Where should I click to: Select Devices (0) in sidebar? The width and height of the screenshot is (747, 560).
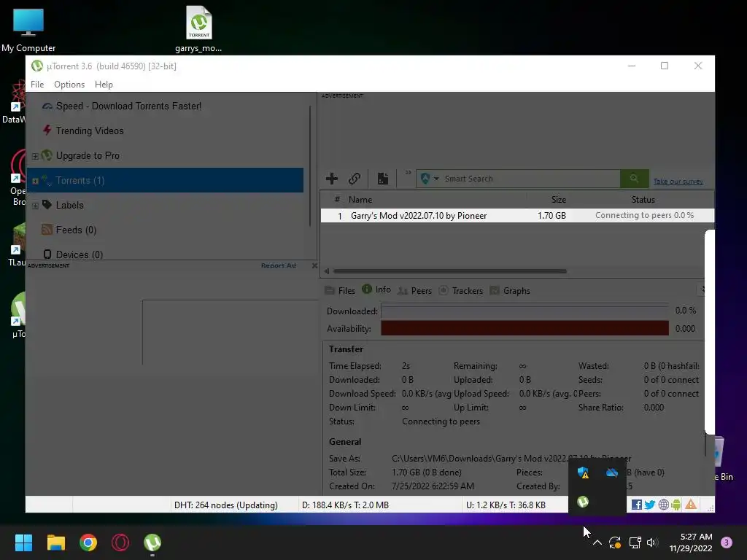coord(79,254)
